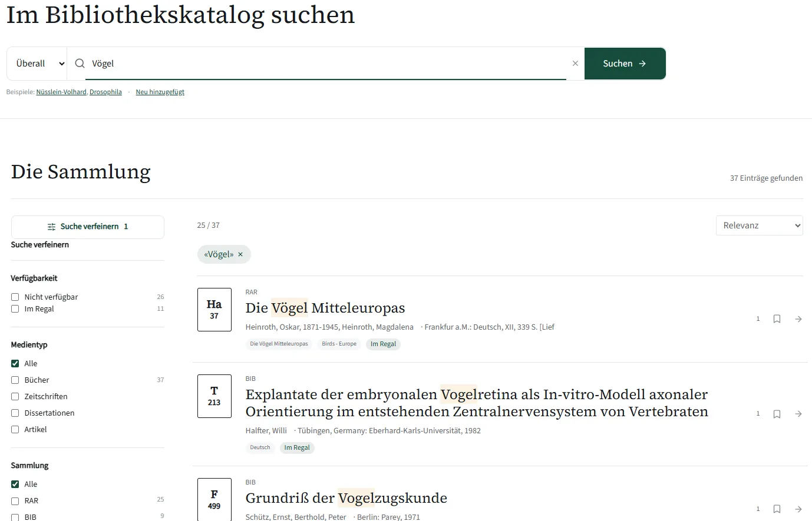812x521 pixels.
Task: Click the '37 Einträge gefunden' result count
Action: tap(766, 178)
